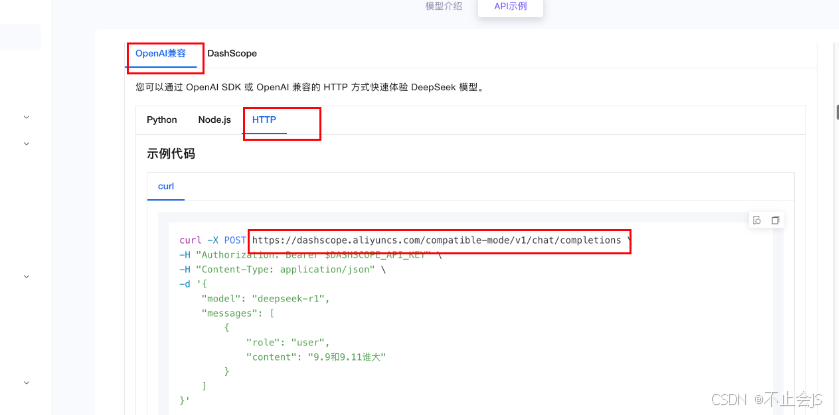Image resolution: width=839 pixels, height=415 pixels.
Task: Select the API示例 tab
Action: click(x=510, y=6)
